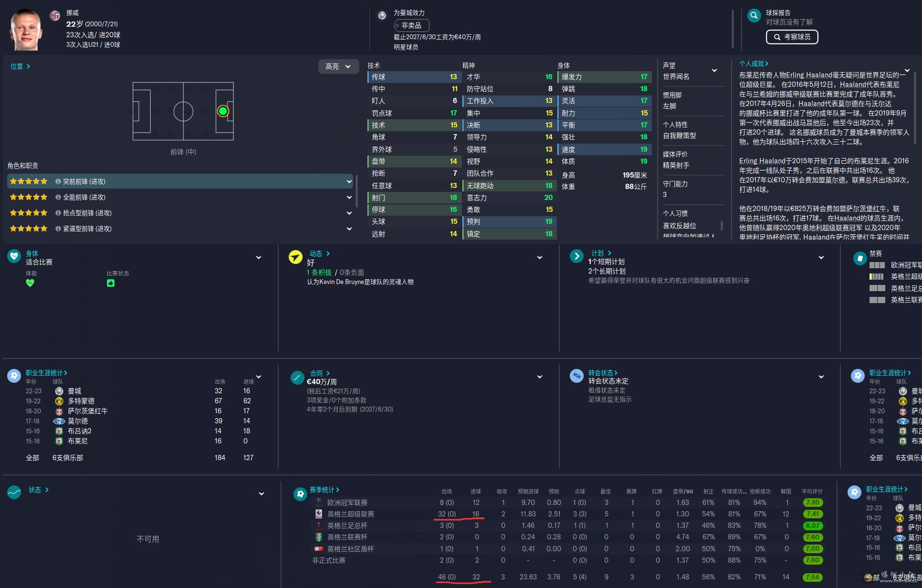Image resolution: width=922 pixels, height=588 pixels.
Task: Click the 考察球员 scout player button
Action: tap(792, 37)
